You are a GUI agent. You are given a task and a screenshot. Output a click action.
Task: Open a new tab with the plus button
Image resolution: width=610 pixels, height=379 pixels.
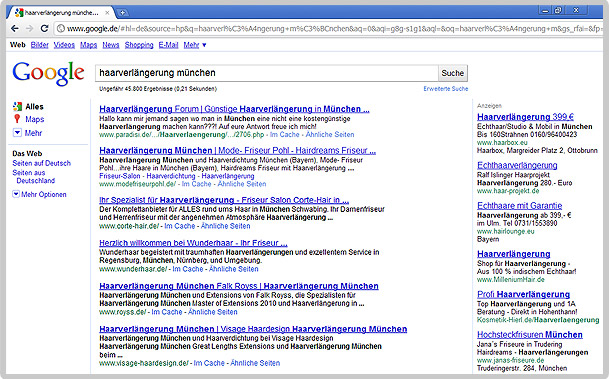pos(122,12)
